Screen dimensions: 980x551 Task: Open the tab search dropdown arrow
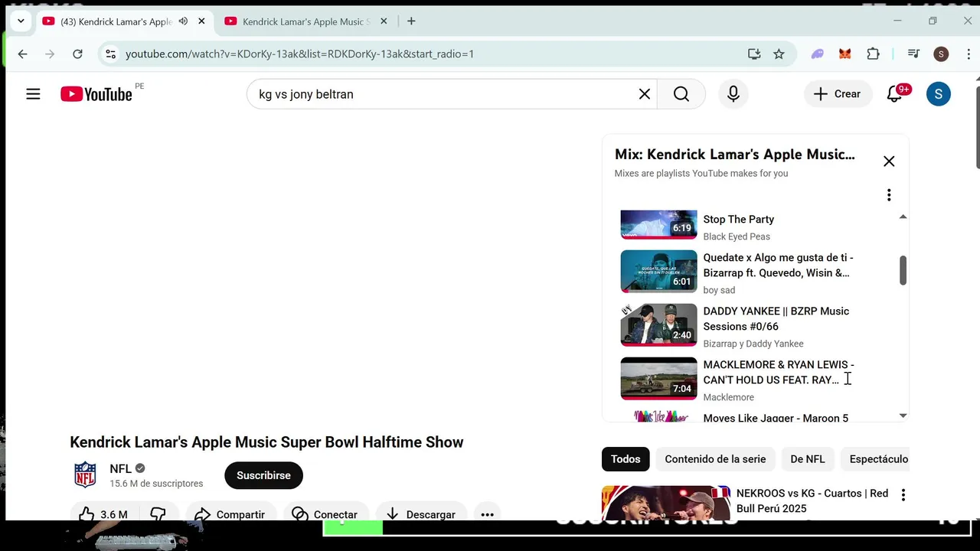point(21,21)
